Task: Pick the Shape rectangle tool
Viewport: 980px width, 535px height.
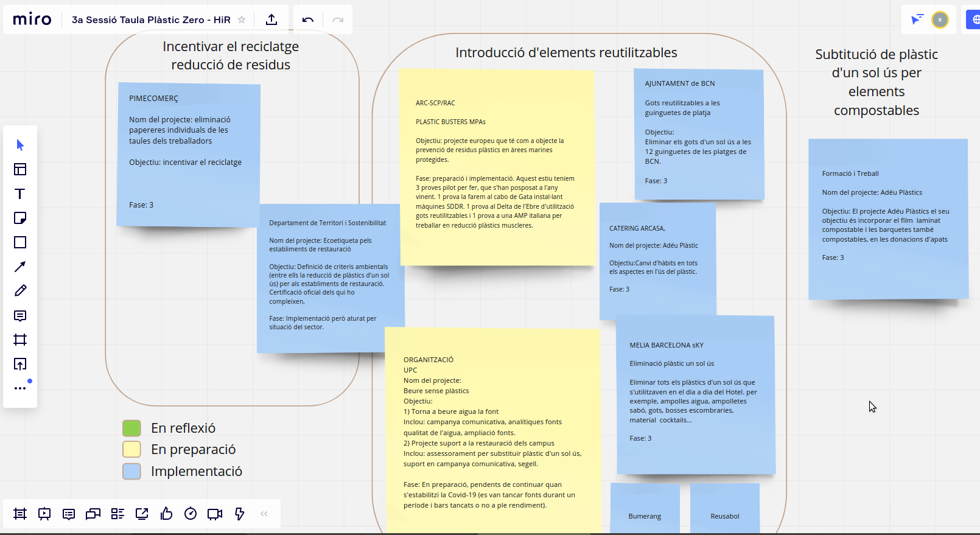Action: (20, 242)
